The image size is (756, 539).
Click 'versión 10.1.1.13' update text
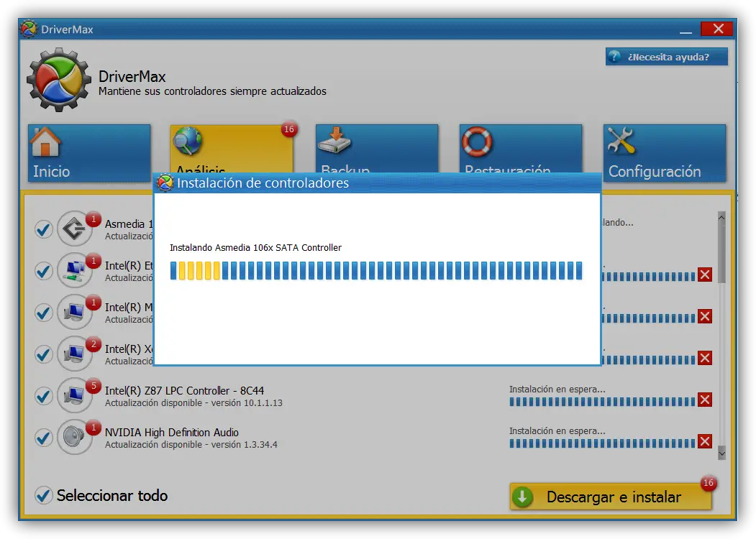pos(247,402)
